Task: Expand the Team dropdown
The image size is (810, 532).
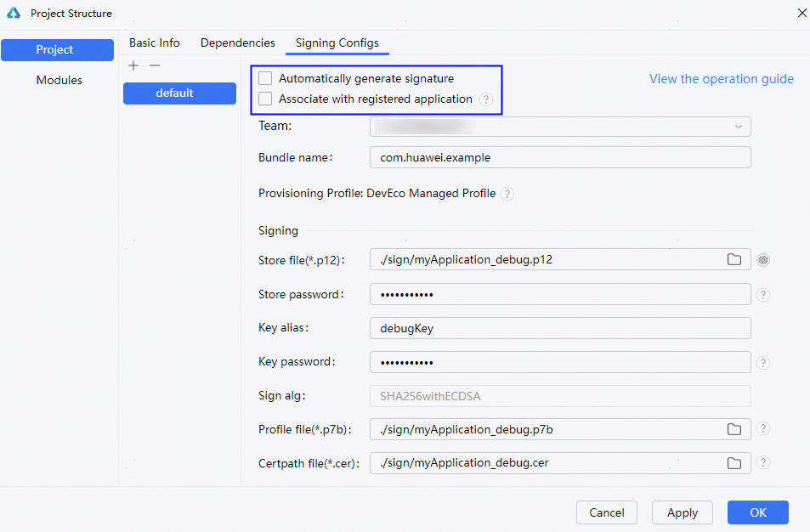Action: (737, 127)
